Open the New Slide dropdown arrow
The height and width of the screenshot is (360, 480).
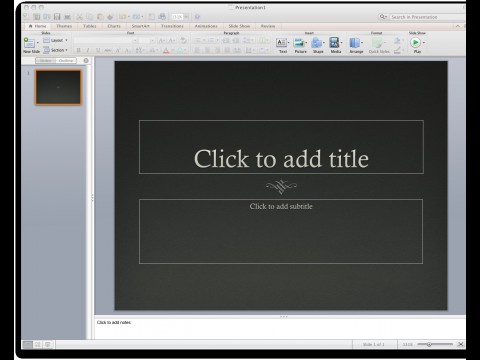click(38, 43)
